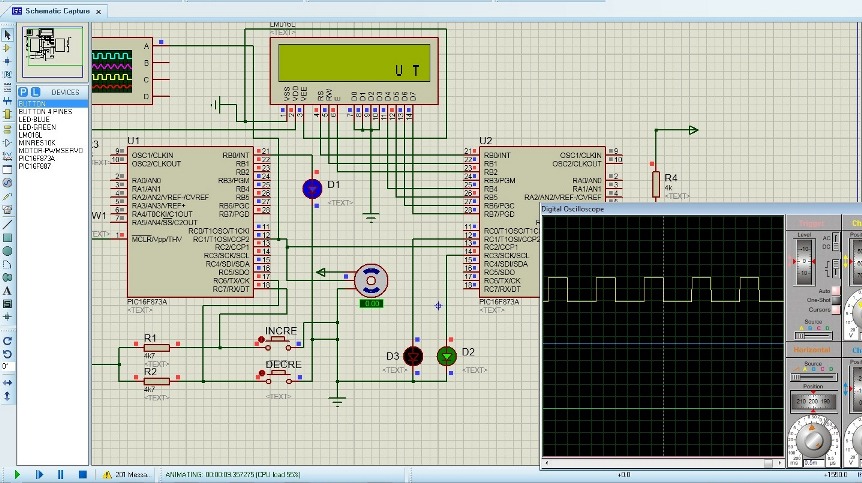Select the 2D closed path tool
Image resolution: width=862 pixels, height=483 pixels.
pos(7,277)
